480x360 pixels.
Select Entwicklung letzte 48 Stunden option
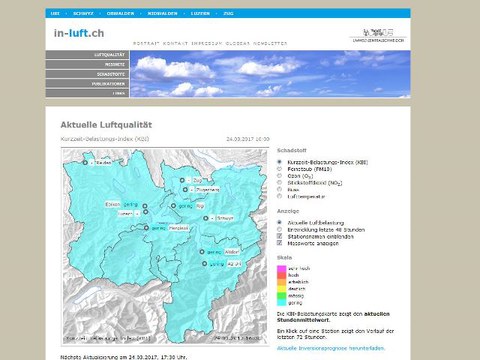pos(280,229)
